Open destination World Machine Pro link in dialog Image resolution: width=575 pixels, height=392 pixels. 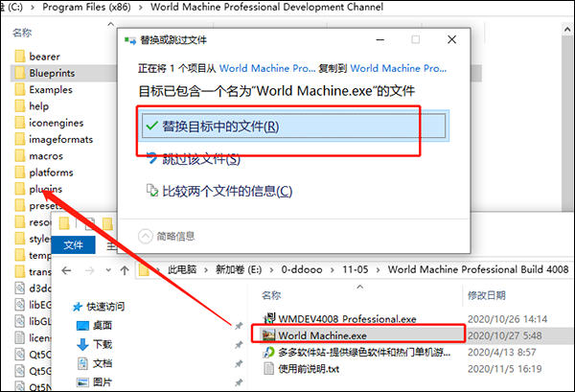point(399,68)
